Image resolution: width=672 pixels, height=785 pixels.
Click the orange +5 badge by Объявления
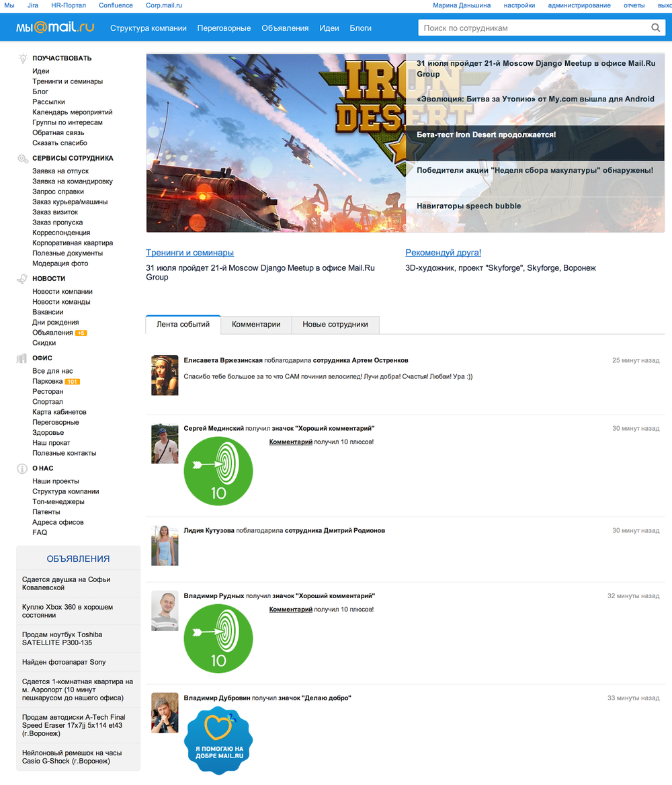[81, 333]
